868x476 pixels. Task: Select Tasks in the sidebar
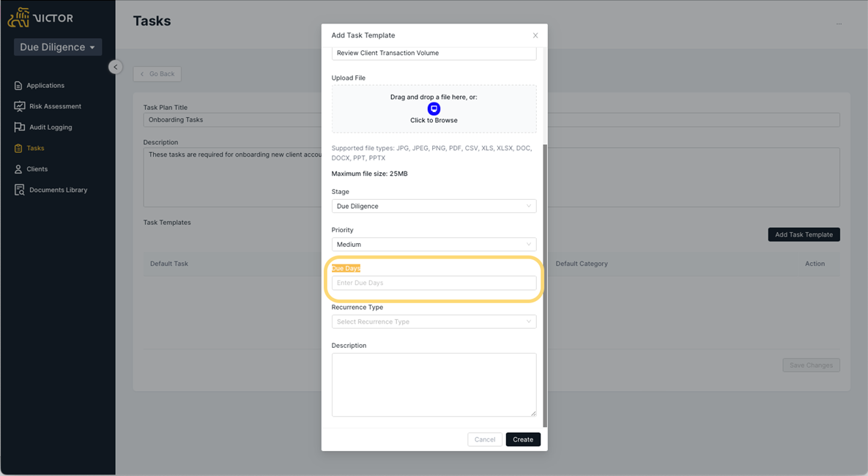(35, 149)
